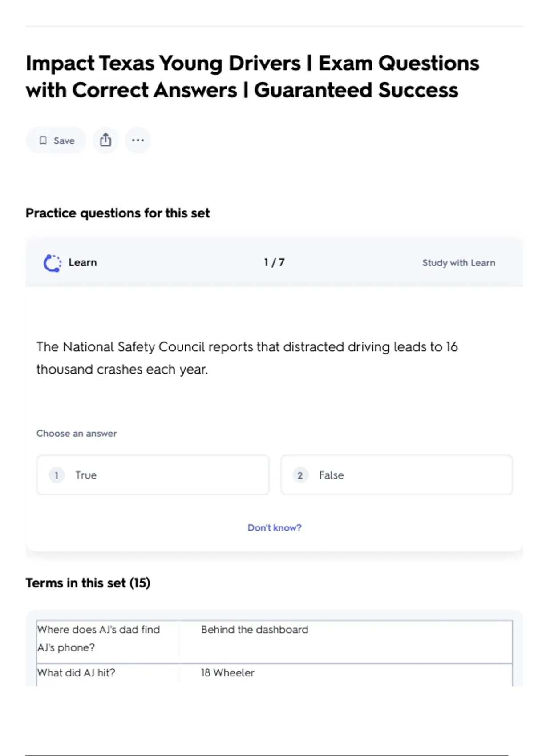Click the number 2 badge beside False
This screenshot has height=756, width=534.
300,475
